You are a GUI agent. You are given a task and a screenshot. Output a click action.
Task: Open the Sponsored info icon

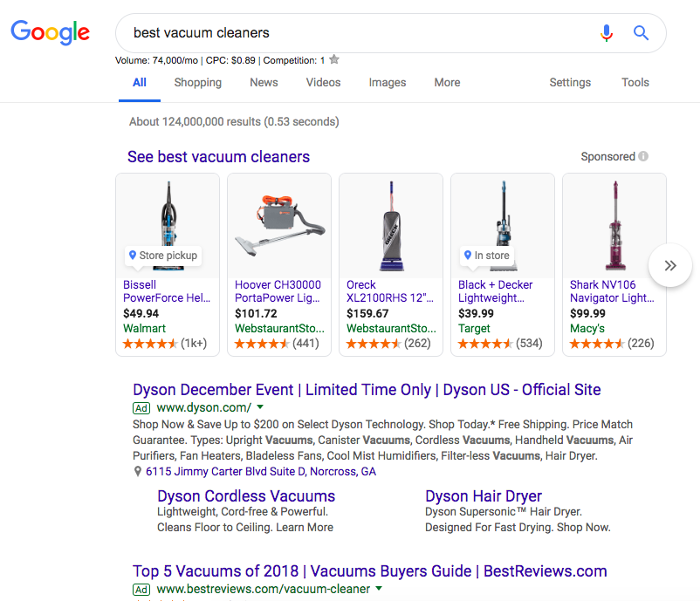coord(643,156)
